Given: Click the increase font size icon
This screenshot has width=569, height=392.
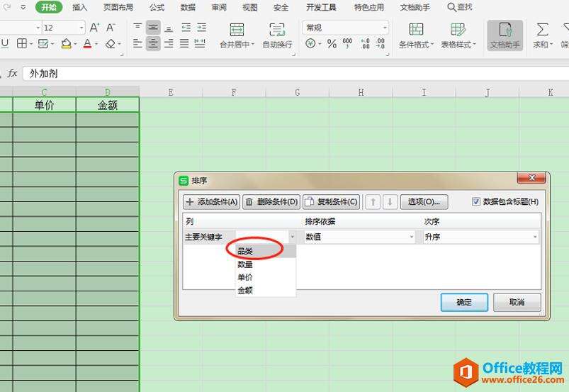Looking at the screenshot, I should [94, 28].
